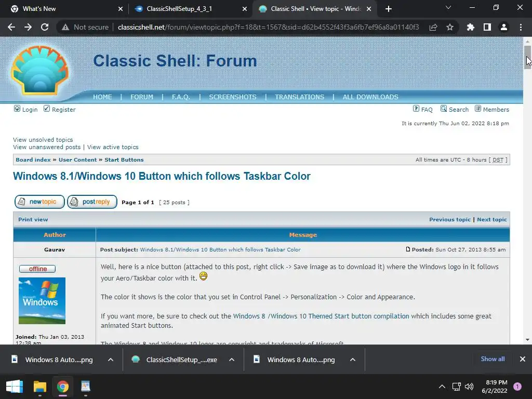Expand options for last Windows 8 Auto png download
The width and height of the screenshot is (532, 399).
353,360
